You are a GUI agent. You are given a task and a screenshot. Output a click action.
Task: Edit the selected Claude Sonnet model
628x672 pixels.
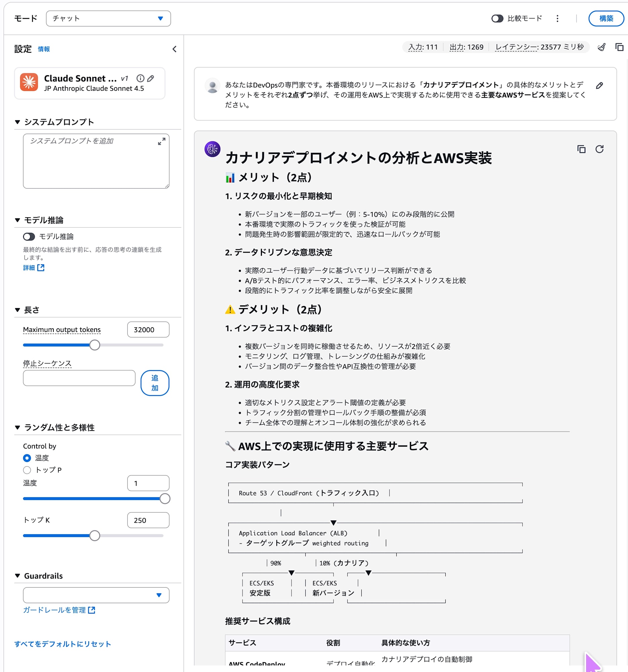pos(151,78)
